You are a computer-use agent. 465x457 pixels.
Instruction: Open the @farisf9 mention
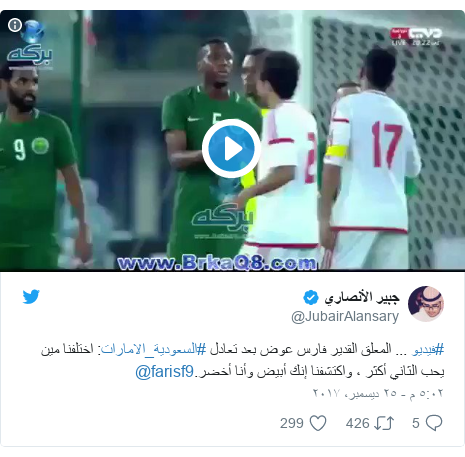pyautogui.click(x=164, y=371)
